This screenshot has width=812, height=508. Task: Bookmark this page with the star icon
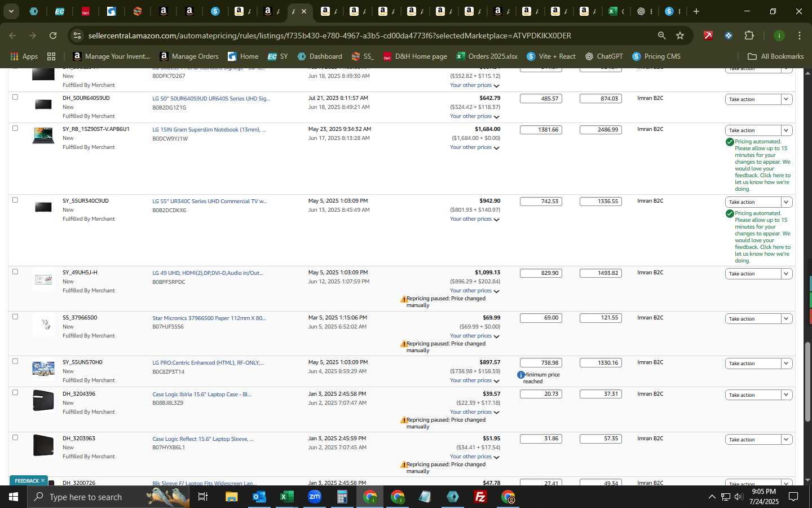[680, 36]
